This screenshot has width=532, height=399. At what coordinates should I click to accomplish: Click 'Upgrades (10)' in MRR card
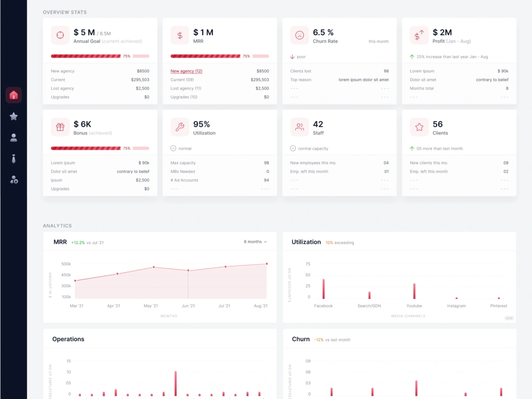tap(184, 97)
